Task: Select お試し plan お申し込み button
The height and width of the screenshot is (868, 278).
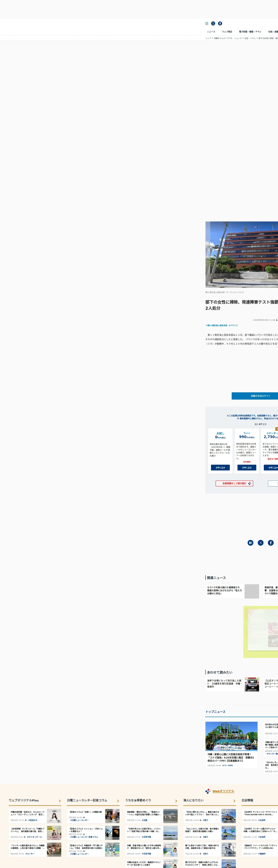Action: [x=220, y=468]
